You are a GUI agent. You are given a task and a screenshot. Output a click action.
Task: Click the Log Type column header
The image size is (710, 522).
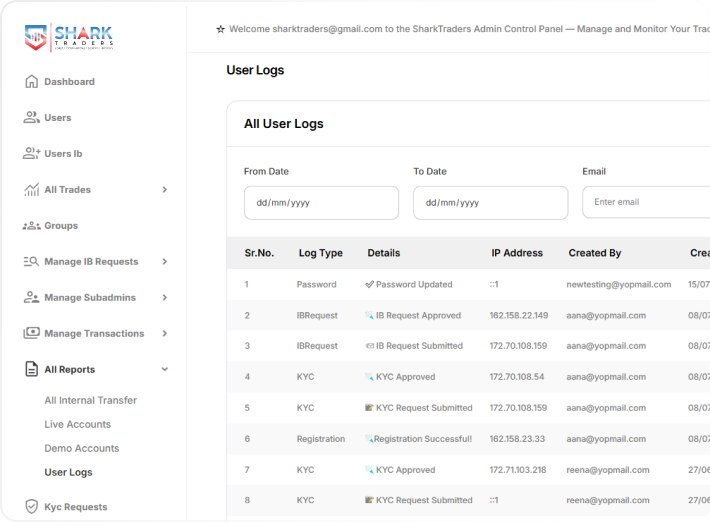coord(321,253)
